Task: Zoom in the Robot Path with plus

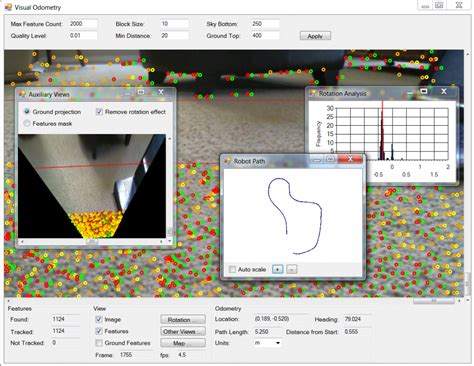Action: pos(278,269)
